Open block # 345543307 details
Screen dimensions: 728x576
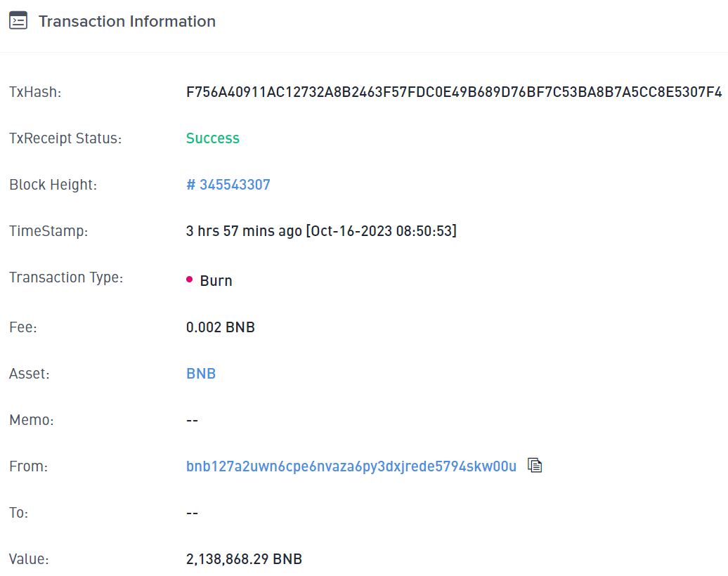coord(228,185)
